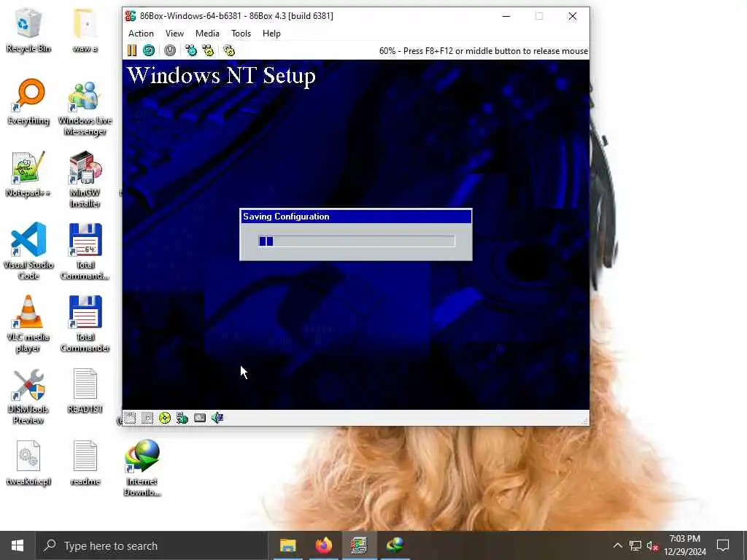This screenshot has height=560, width=747.
Task: Select readme text file icon
Action: 85,463
